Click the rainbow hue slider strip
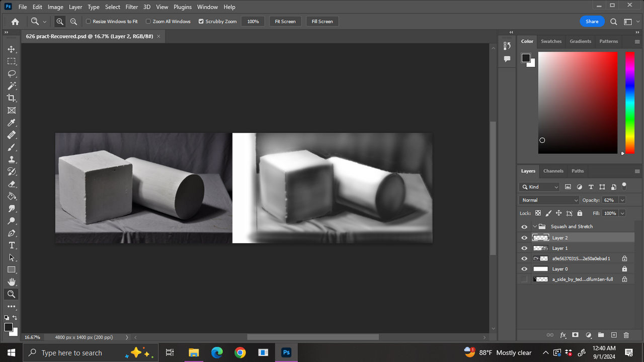The height and width of the screenshot is (362, 644). [629, 103]
